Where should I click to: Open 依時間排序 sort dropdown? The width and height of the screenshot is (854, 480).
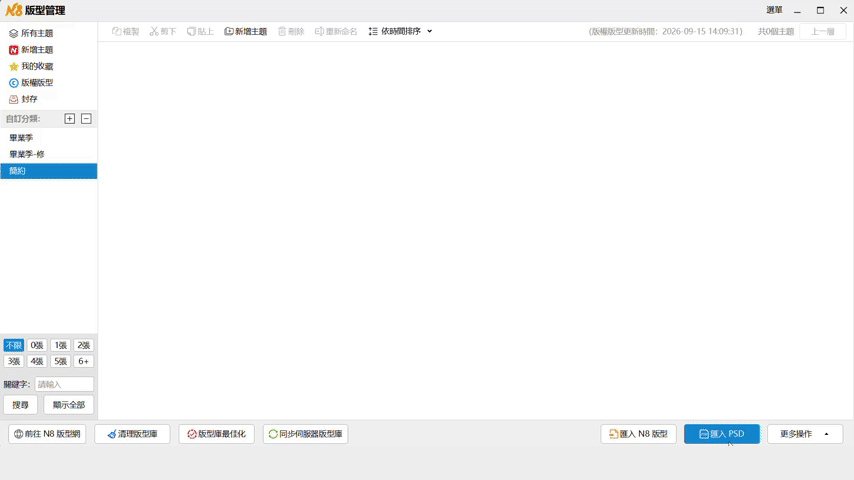click(x=400, y=32)
